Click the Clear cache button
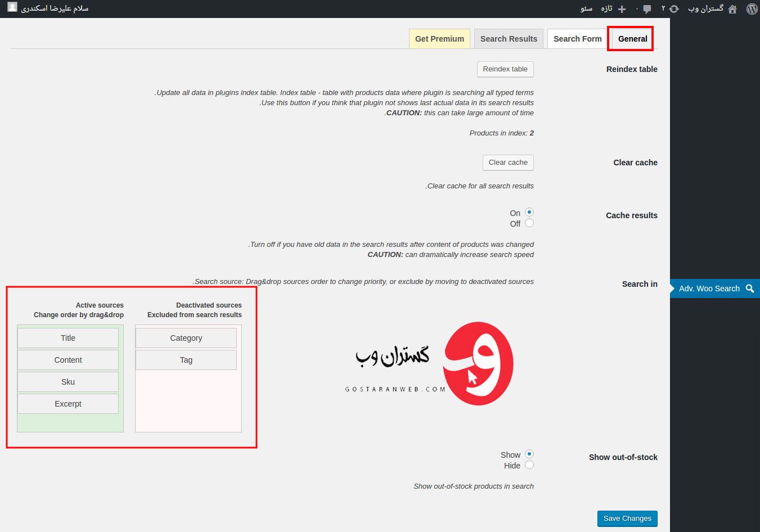 pos(508,163)
